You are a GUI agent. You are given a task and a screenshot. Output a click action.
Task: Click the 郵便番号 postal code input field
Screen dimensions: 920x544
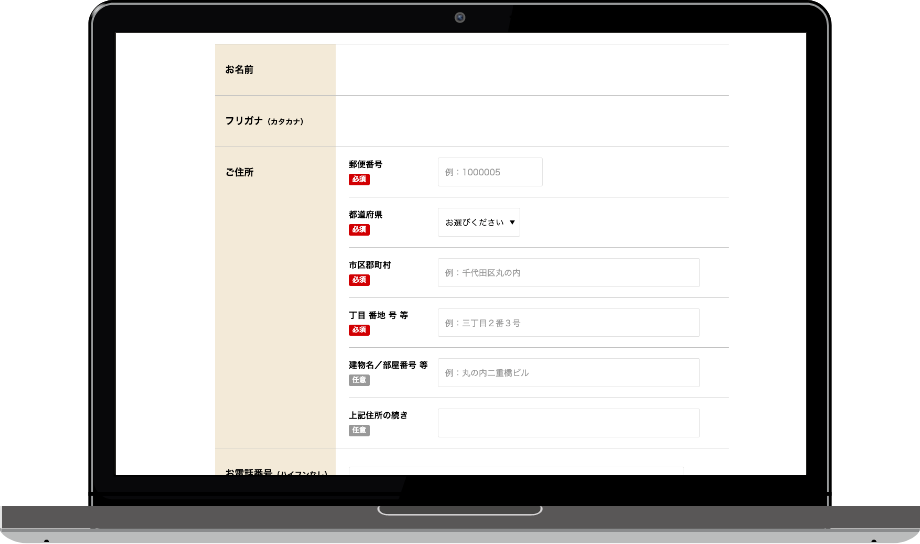[x=490, y=172]
